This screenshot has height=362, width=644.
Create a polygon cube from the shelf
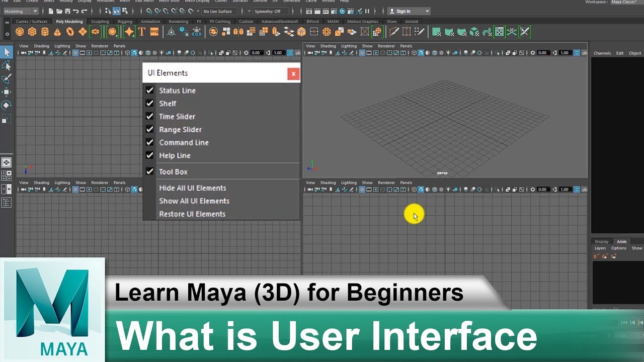32,32
